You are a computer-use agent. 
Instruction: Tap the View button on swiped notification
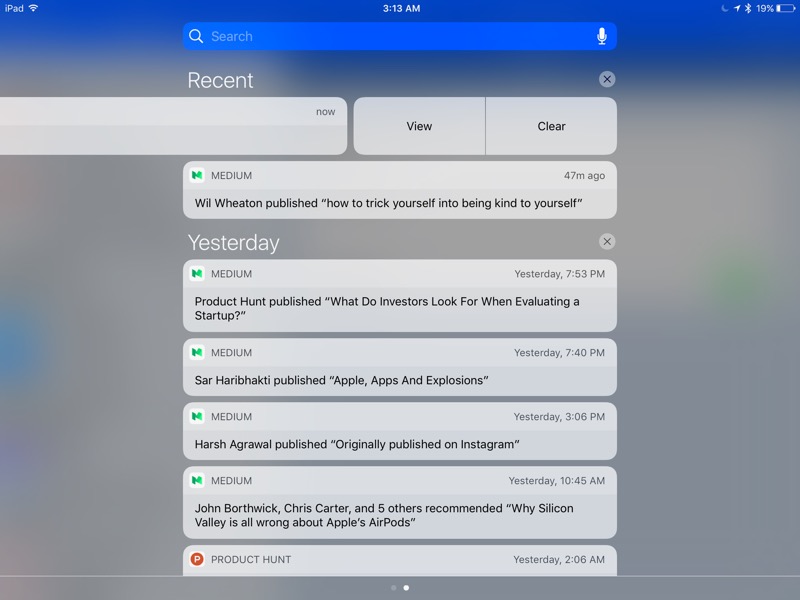pos(419,126)
